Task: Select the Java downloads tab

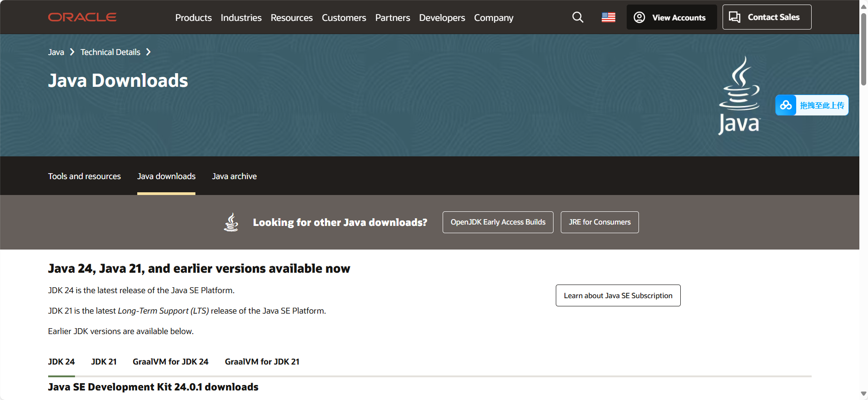Action: pos(166,176)
